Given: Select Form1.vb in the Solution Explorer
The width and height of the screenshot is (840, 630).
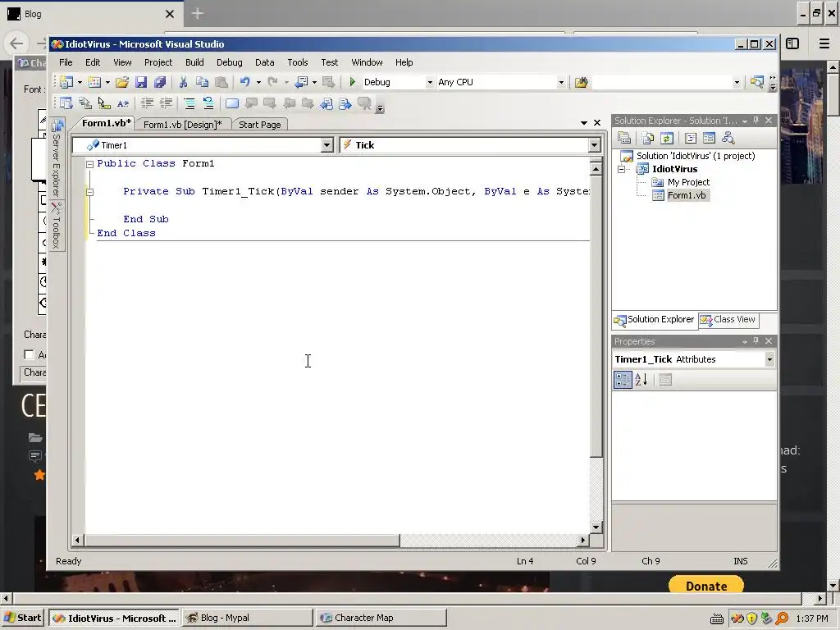Looking at the screenshot, I should pos(687,195).
